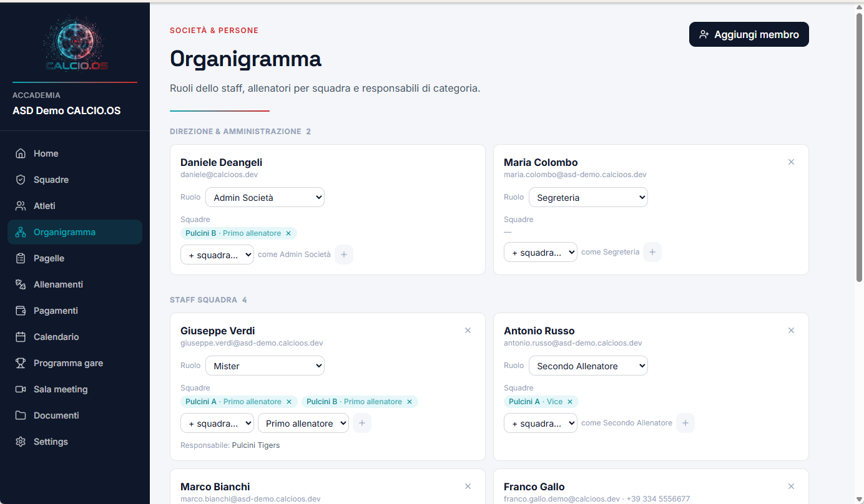Click plus button in Maria Colombo card

tap(652, 252)
